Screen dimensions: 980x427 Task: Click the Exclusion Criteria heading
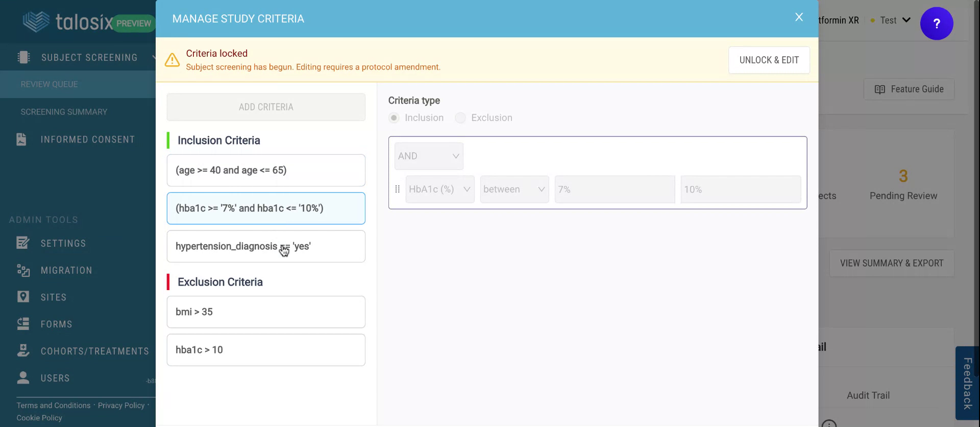(220, 282)
